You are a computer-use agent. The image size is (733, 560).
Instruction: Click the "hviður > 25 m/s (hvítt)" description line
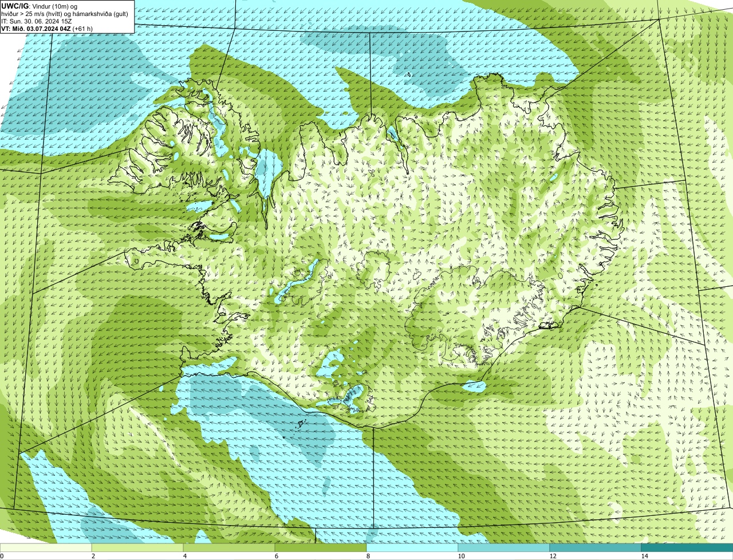[x=65, y=13]
